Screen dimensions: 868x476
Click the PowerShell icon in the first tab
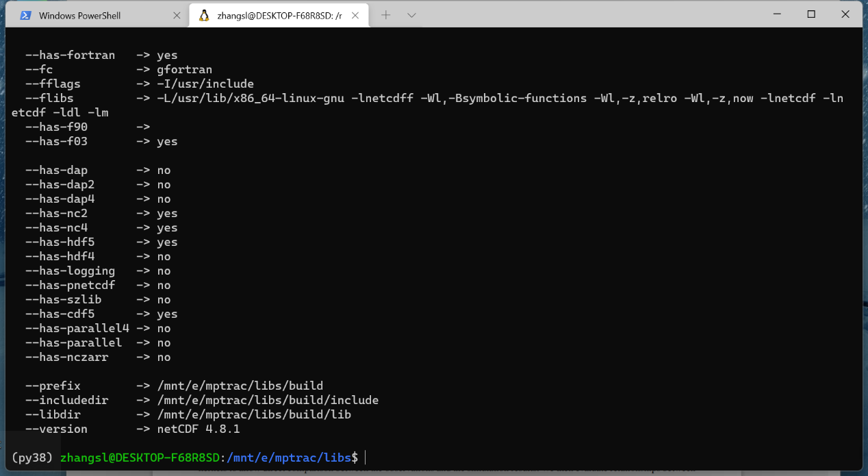[25, 15]
